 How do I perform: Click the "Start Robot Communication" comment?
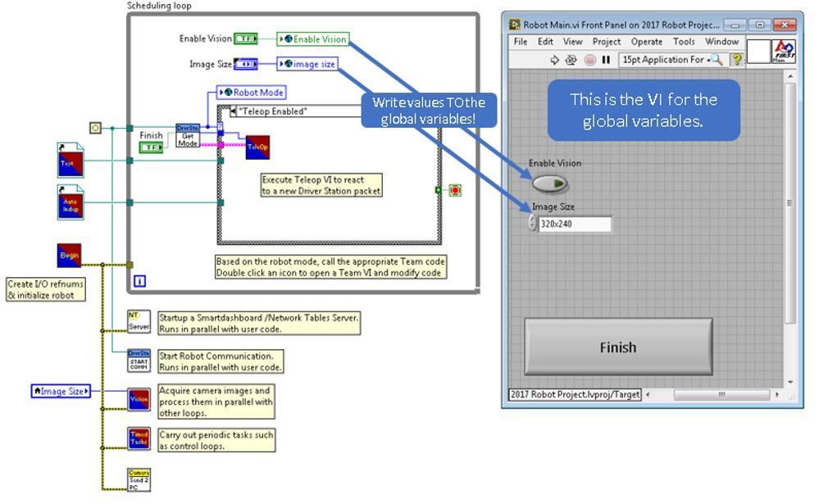221,361
